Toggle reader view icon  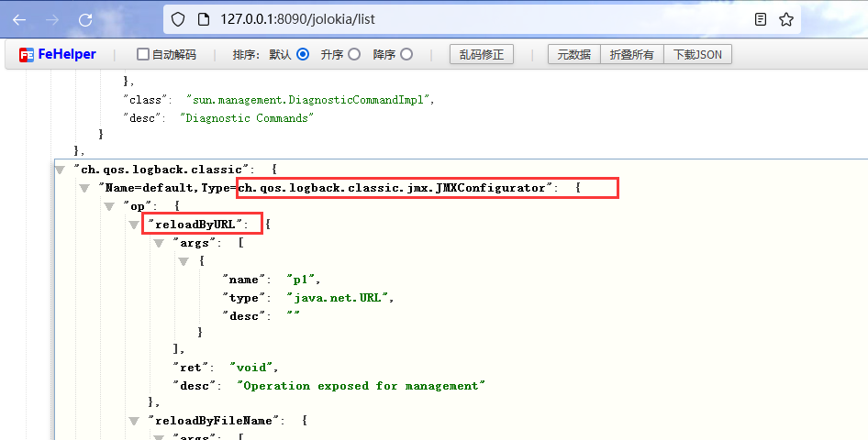761,19
